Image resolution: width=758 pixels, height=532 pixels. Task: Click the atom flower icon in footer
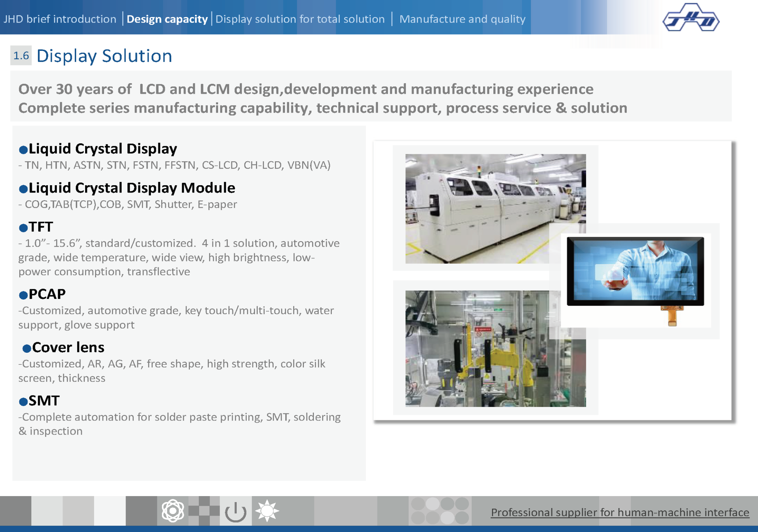pyautogui.click(x=173, y=511)
